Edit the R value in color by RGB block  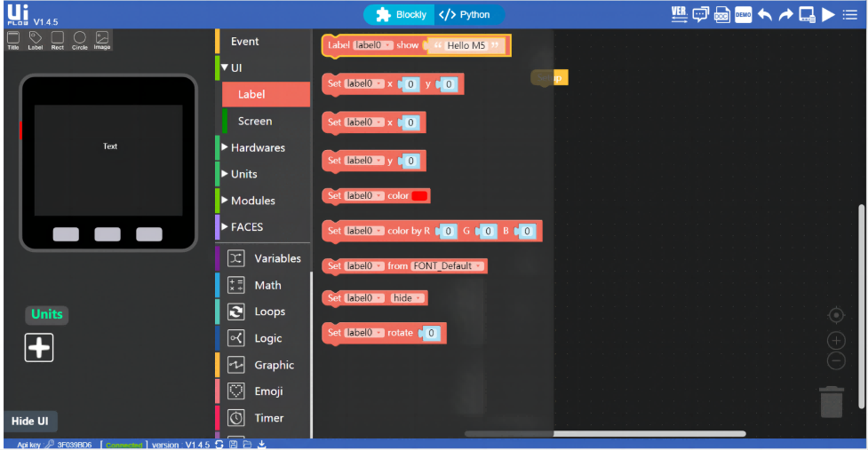pos(449,231)
